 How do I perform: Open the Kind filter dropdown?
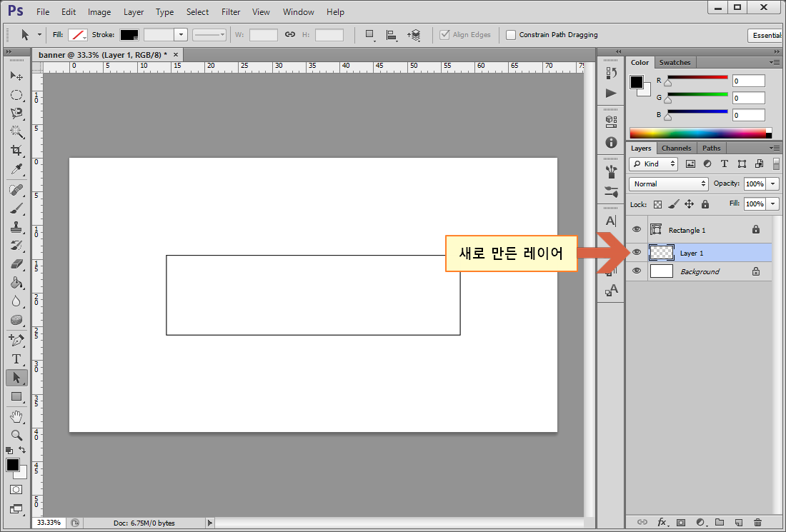coord(653,164)
